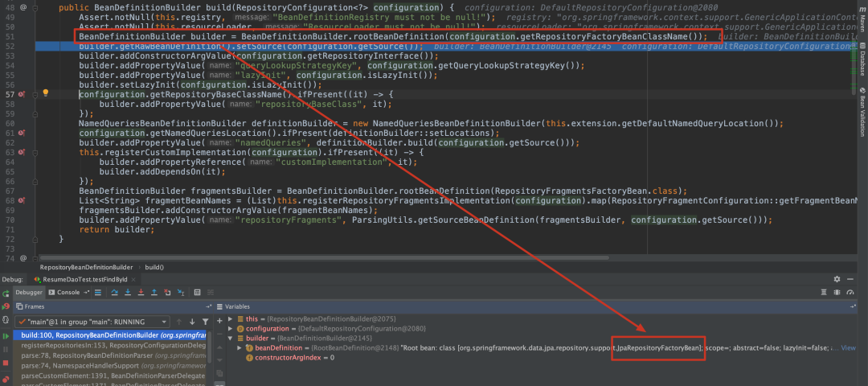Hide debug tool window via minus icon

tap(850, 279)
